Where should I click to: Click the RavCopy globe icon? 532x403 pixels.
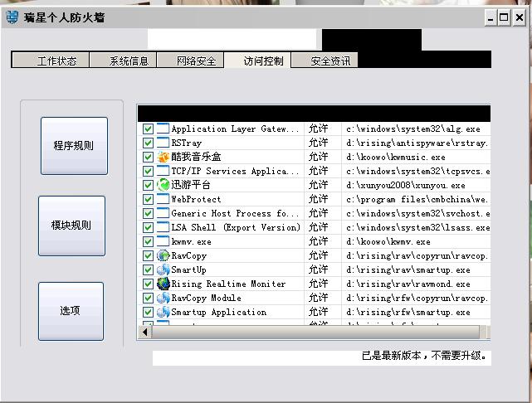tap(163, 255)
